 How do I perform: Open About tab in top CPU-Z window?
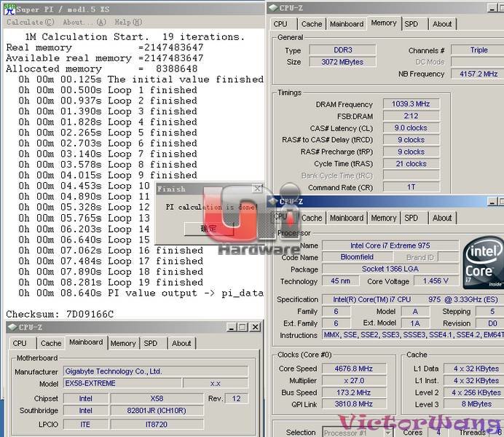[x=442, y=24]
